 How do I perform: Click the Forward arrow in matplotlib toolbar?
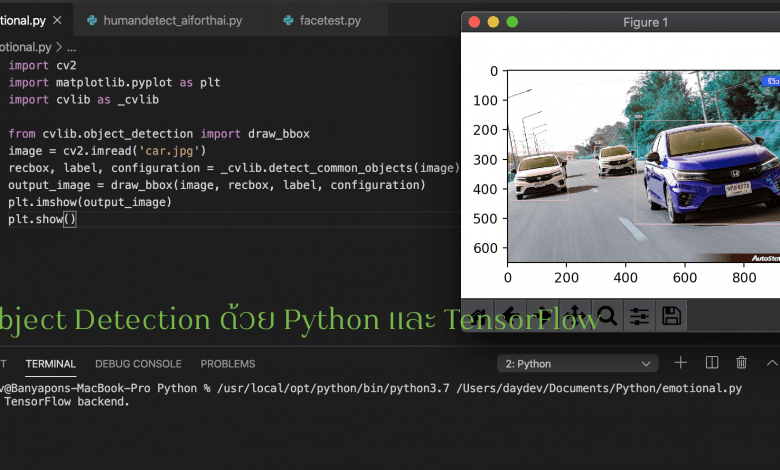click(542, 315)
